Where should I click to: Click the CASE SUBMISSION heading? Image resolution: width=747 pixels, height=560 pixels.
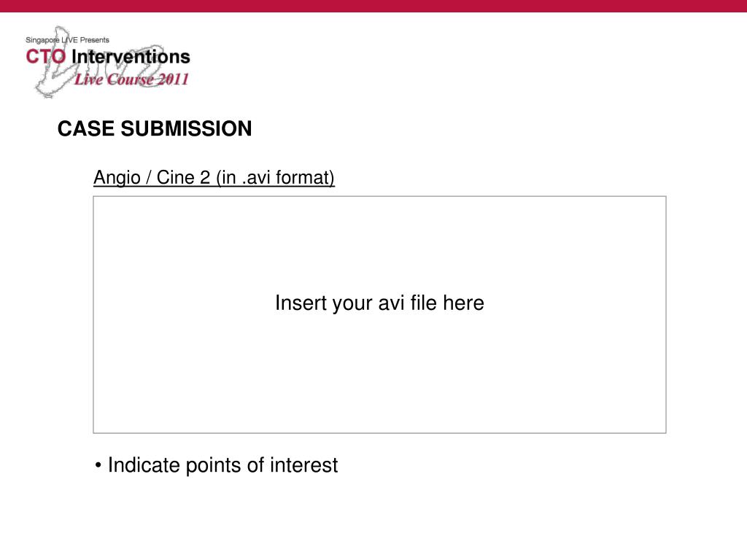(x=155, y=128)
